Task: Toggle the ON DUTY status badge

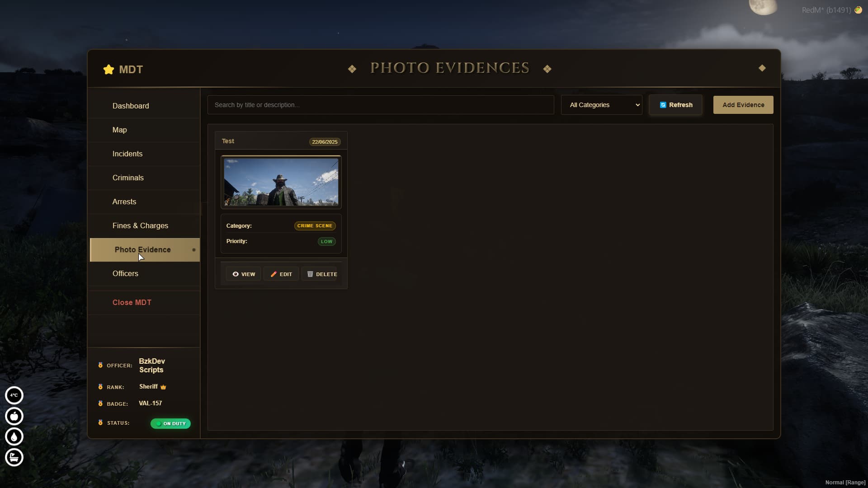Action: [x=170, y=423]
